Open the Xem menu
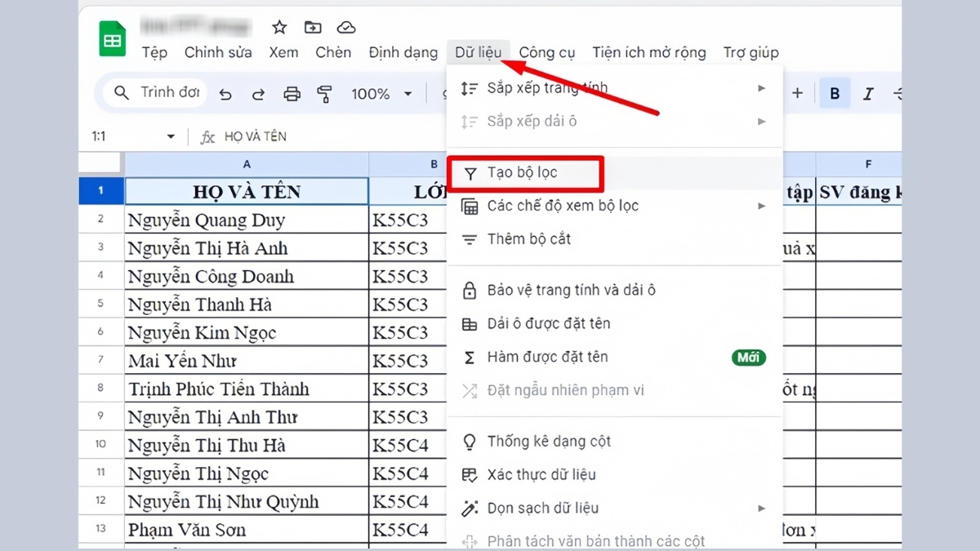The height and width of the screenshot is (551, 980). (283, 52)
